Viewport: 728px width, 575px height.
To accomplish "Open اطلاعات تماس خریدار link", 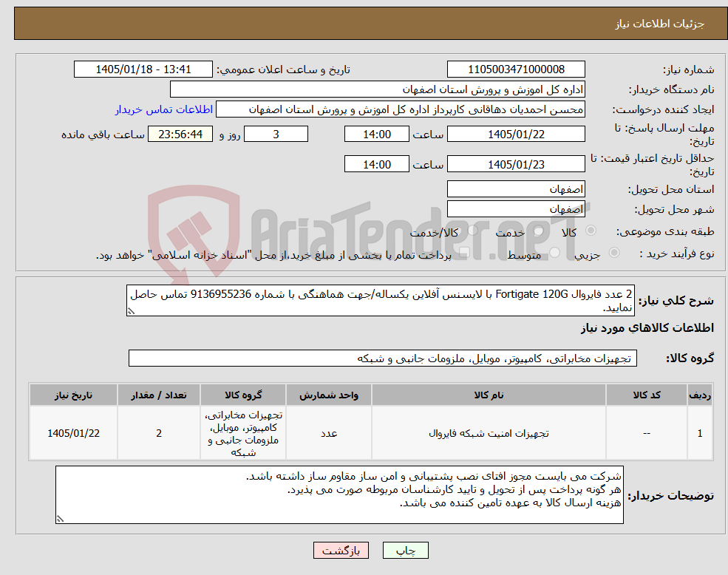I will tap(164, 109).
